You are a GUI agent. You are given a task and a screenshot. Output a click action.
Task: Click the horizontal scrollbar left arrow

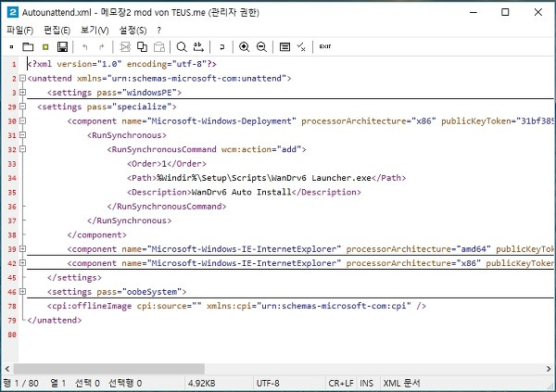(7, 369)
